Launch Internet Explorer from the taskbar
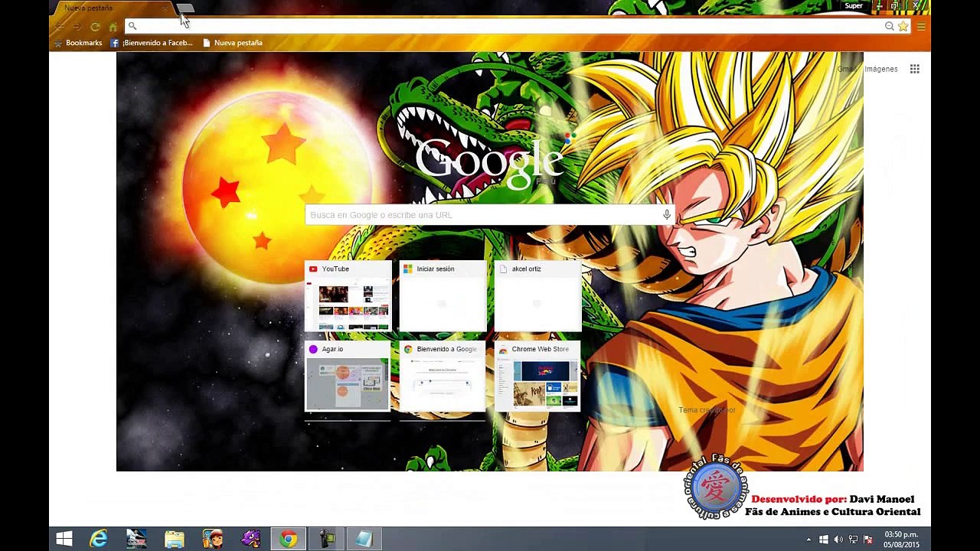 tap(99, 539)
